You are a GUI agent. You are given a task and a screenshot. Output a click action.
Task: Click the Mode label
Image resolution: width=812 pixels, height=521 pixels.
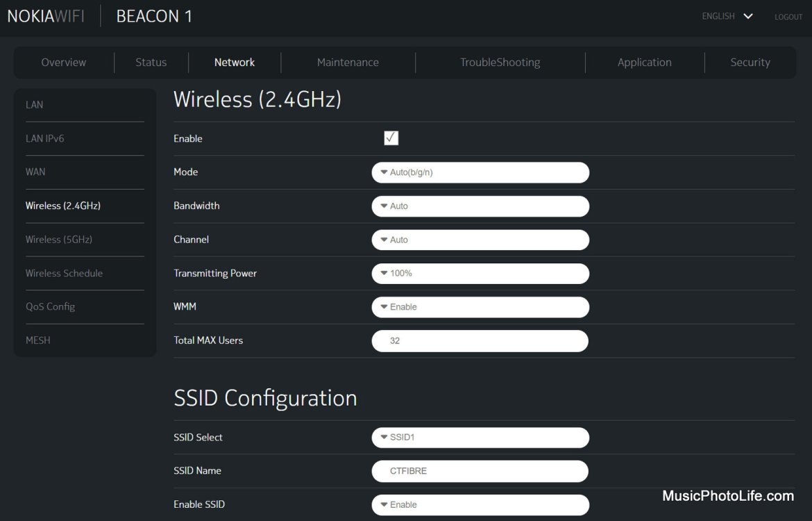[x=185, y=172]
